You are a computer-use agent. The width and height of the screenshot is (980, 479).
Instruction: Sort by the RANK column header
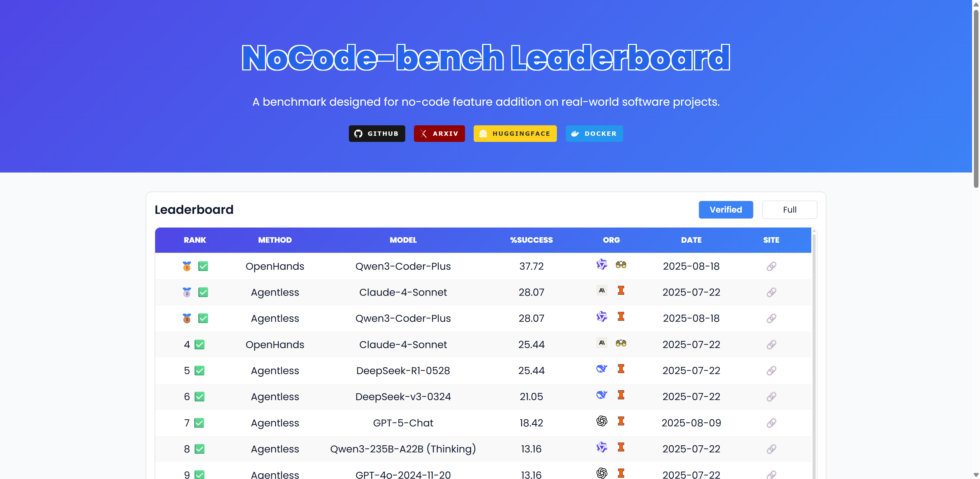[x=195, y=240]
